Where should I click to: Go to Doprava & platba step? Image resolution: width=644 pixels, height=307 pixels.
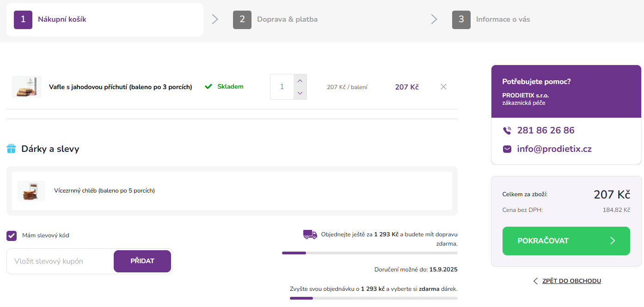(287, 19)
